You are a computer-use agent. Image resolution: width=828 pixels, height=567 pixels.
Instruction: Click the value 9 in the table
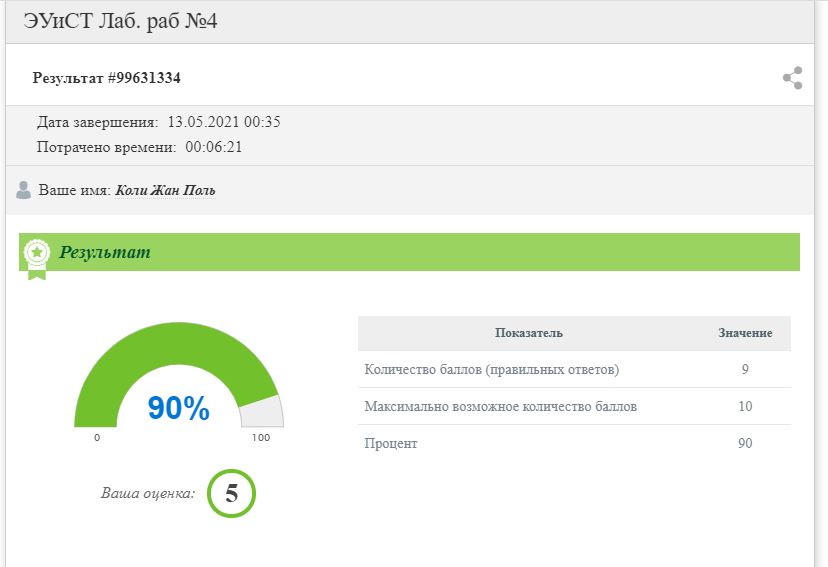click(745, 369)
